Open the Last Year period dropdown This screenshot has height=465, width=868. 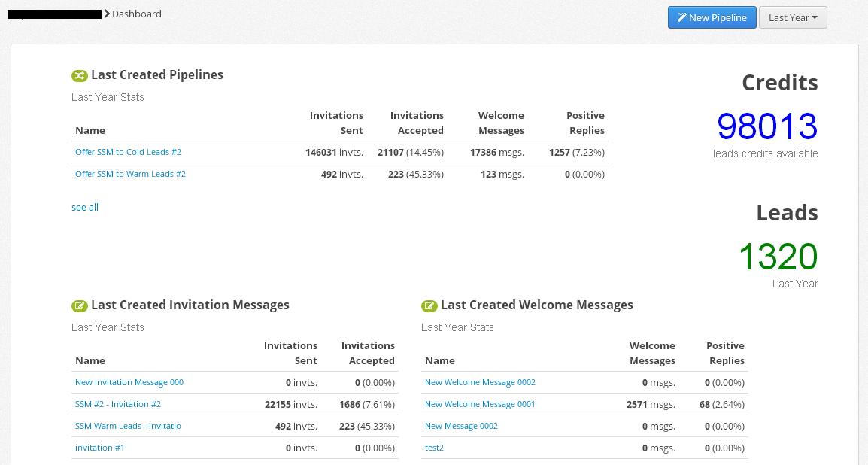coord(793,18)
